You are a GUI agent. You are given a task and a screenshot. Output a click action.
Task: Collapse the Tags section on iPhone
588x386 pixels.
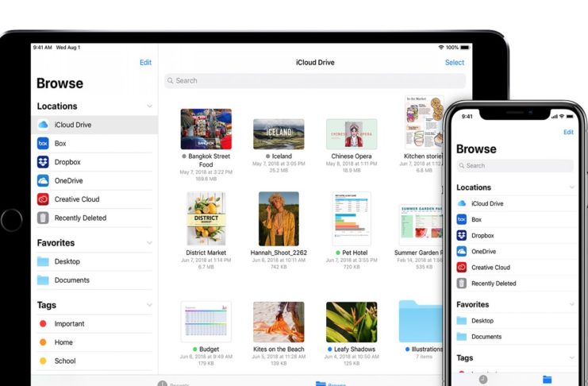click(x=572, y=358)
